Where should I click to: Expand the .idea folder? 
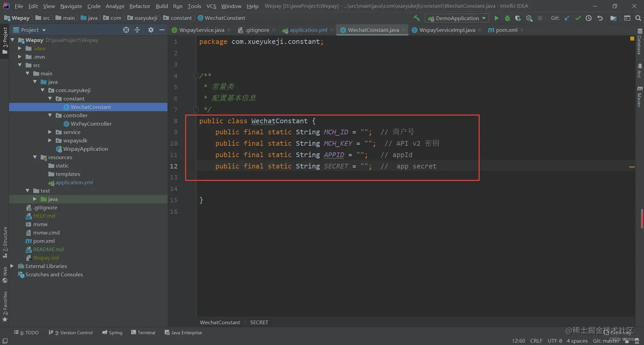tap(20, 48)
